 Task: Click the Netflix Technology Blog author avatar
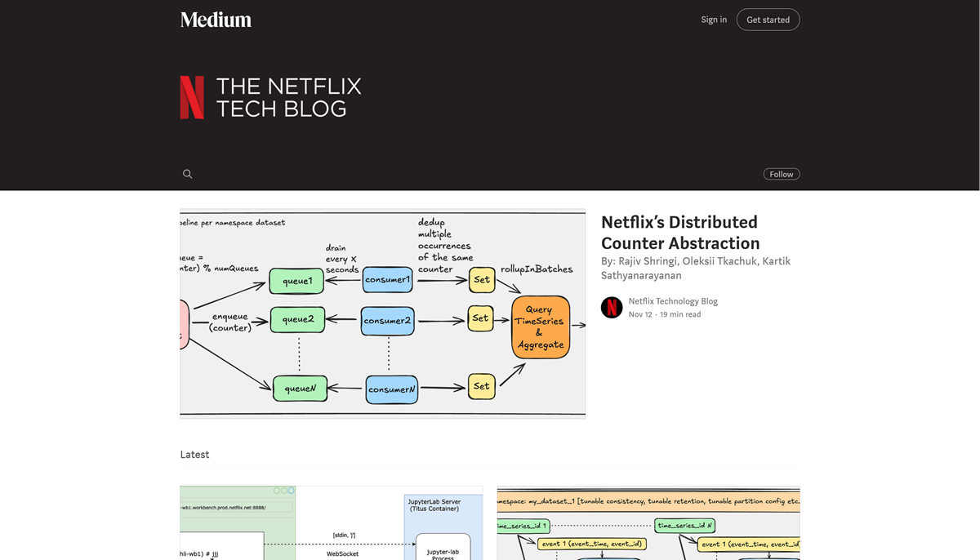(x=612, y=307)
